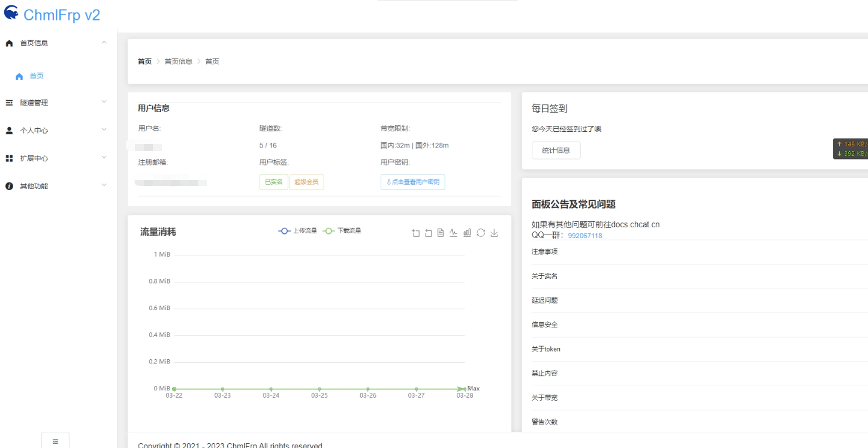
Task: Click the 统计信息 button
Action: pyautogui.click(x=556, y=151)
